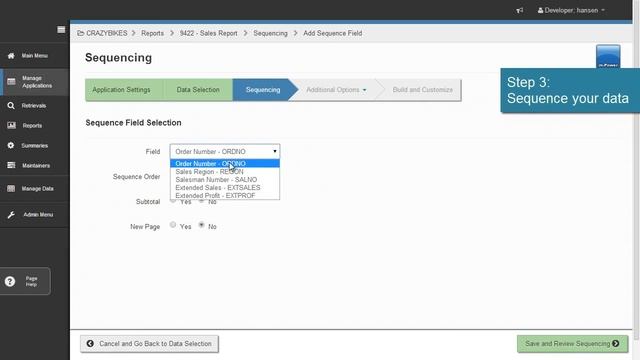
Task: Choose Sales Region - REGION option
Action: point(225,172)
